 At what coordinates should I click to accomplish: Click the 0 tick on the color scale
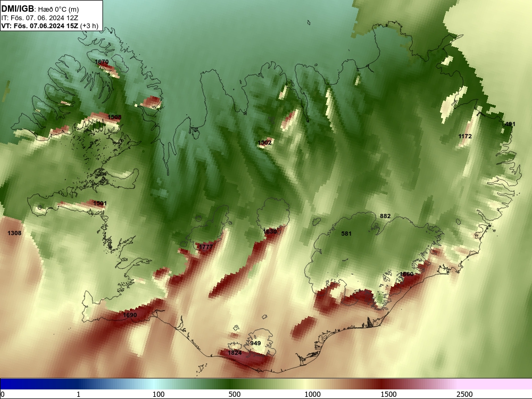coord(3,394)
